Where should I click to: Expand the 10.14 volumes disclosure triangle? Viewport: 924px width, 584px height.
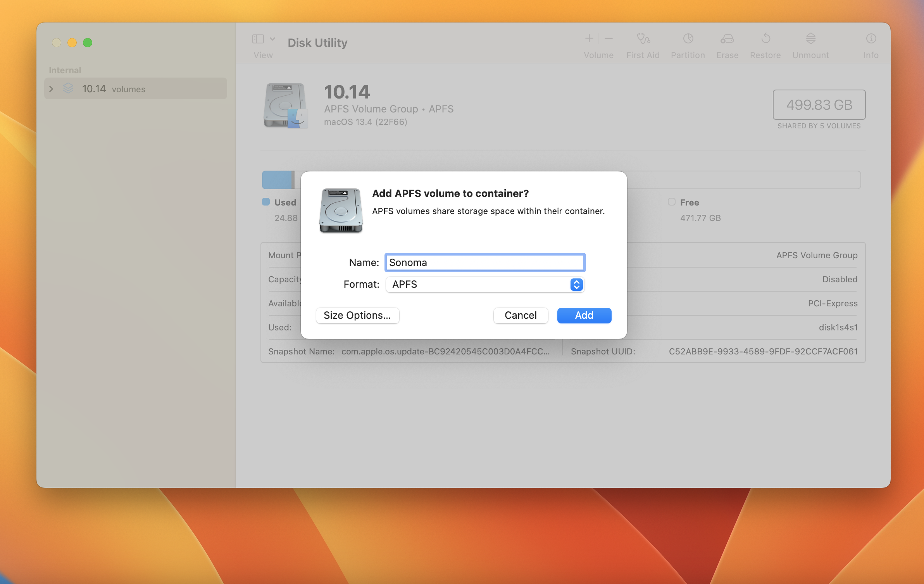point(52,88)
